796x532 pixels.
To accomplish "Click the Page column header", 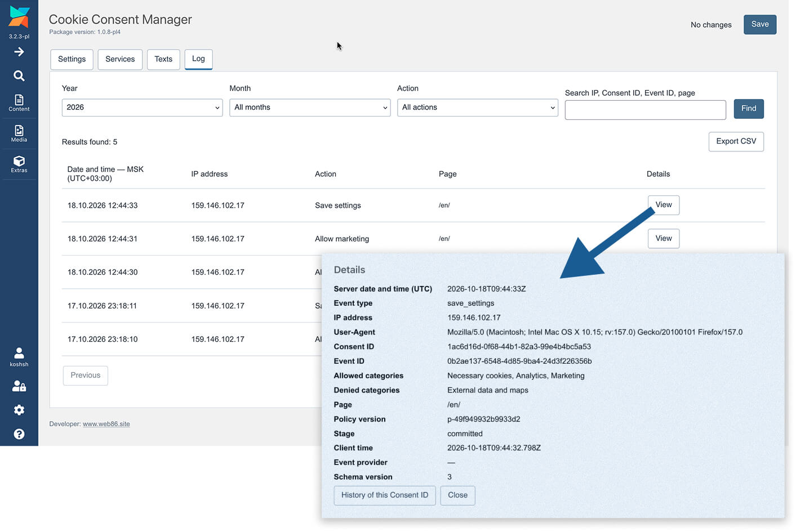I will pos(448,174).
